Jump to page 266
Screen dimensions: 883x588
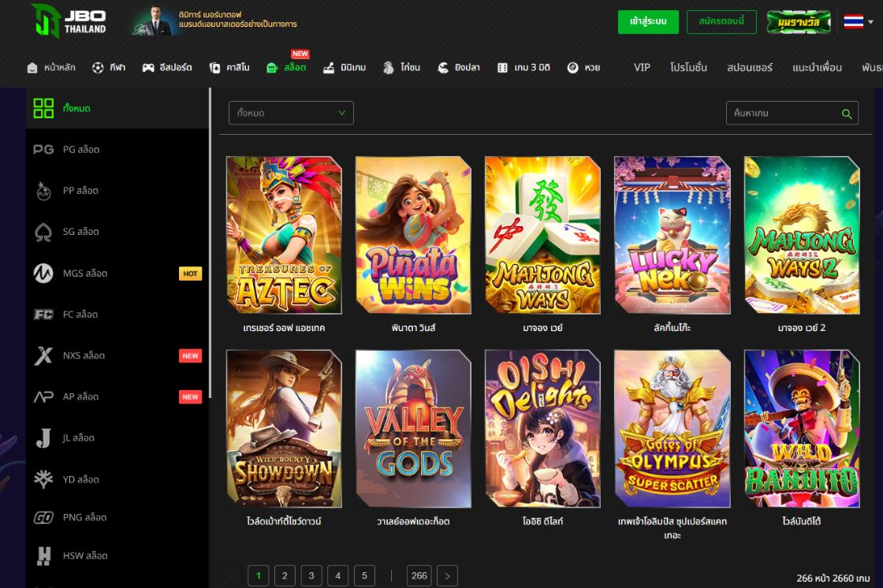tap(419, 576)
